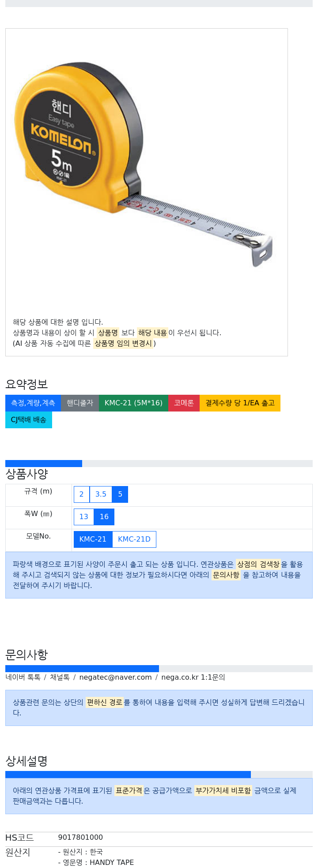Click the 핸디줄자 gray tag

pos(80,403)
